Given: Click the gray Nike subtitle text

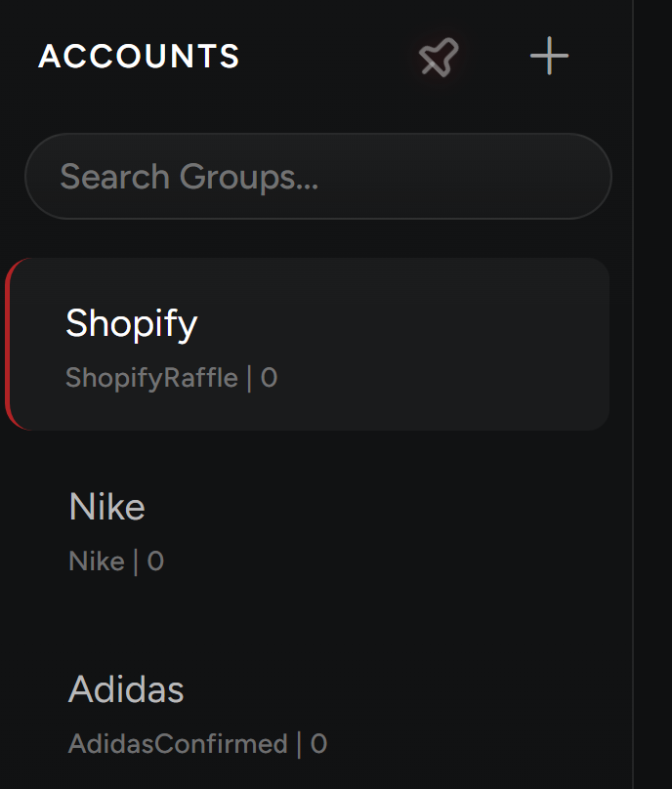Looking at the screenshot, I should tap(97, 561).
